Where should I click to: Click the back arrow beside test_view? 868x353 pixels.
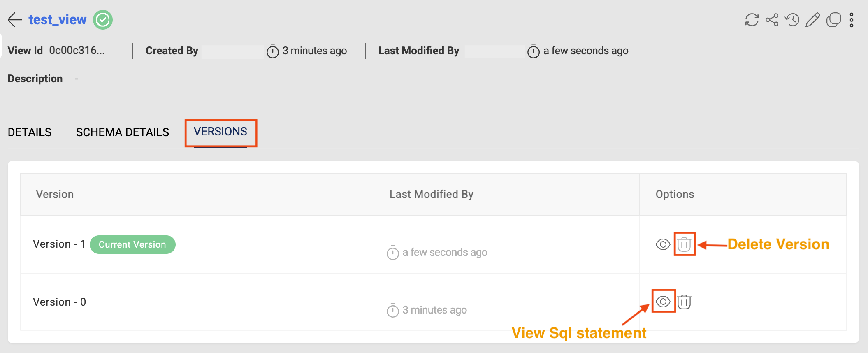point(15,20)
